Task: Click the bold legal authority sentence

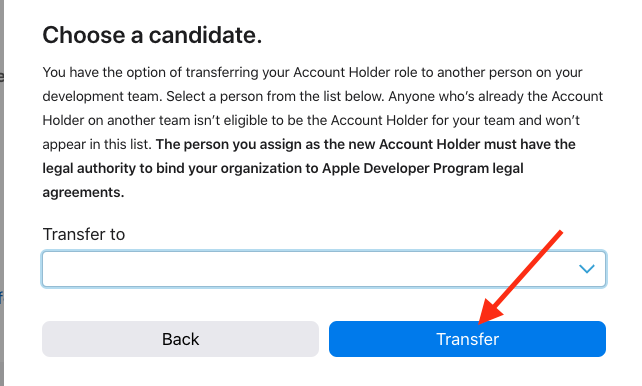Action: point(309,168)
